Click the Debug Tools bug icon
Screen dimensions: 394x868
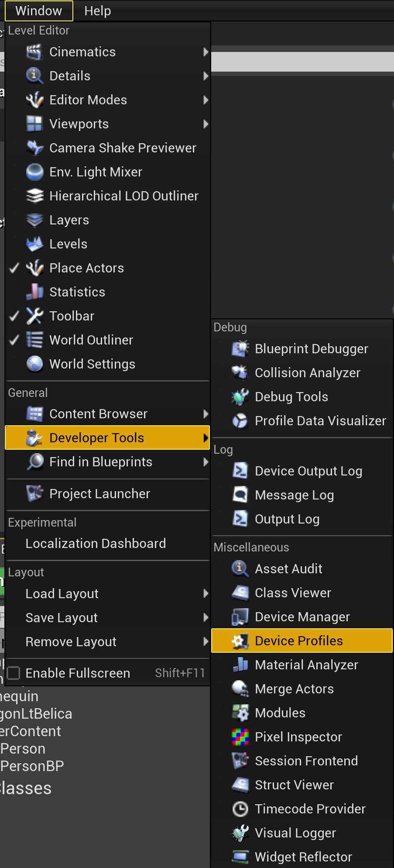pos(240,397)
